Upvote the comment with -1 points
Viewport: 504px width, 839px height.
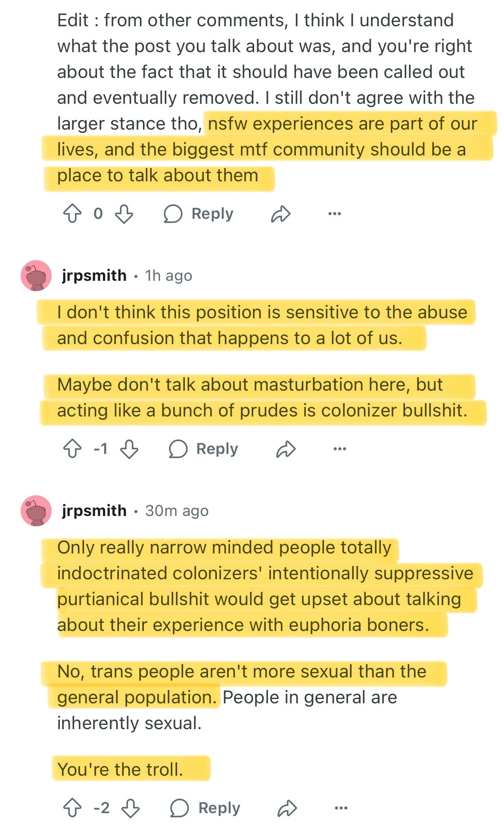[72, 449]
